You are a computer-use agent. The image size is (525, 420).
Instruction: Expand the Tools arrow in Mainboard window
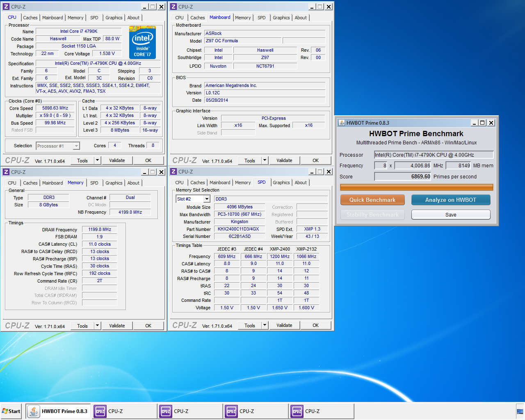tap(265, 160)
